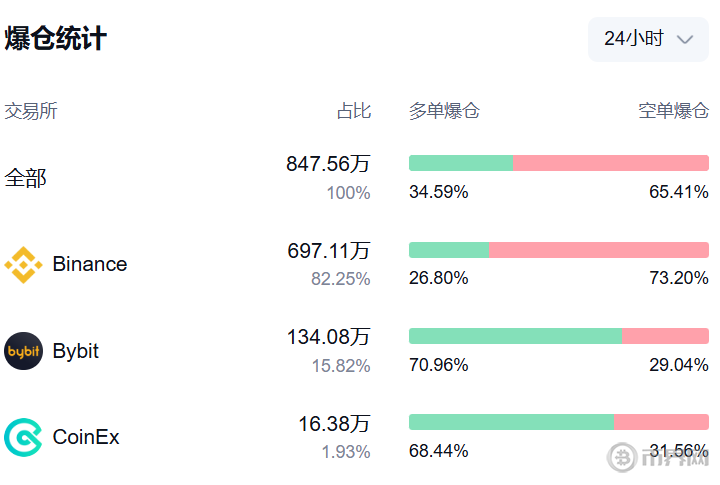
Task: Click the 空单爆仓 column header
Action: 674,111
